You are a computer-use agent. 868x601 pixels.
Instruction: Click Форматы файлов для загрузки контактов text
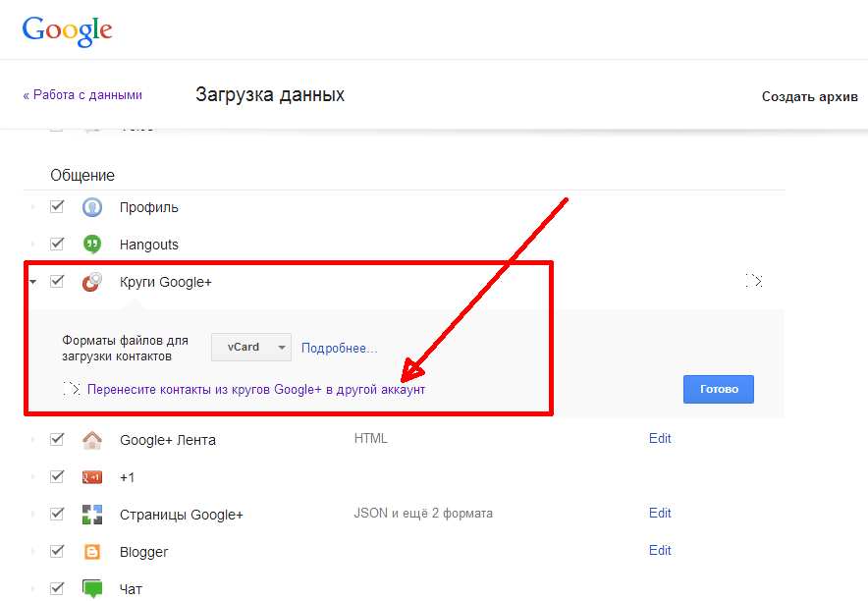point(125,348)
